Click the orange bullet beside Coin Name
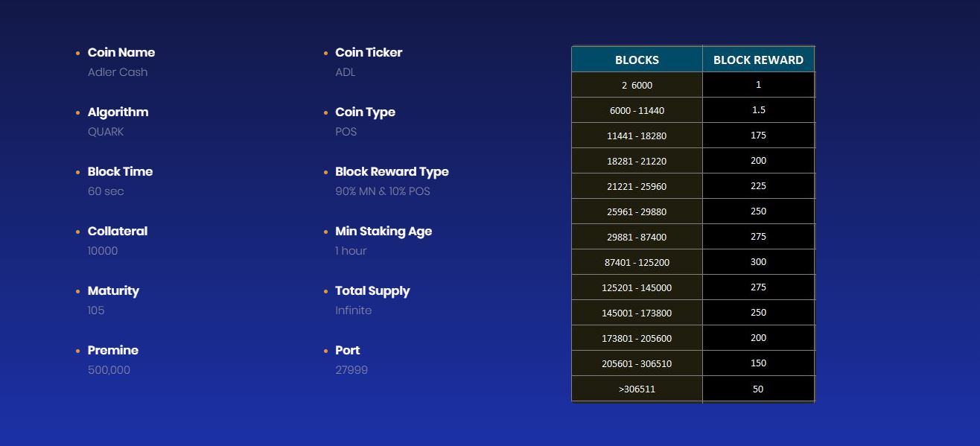Screen dimensions: 980x446 click(x=77, y=53)
